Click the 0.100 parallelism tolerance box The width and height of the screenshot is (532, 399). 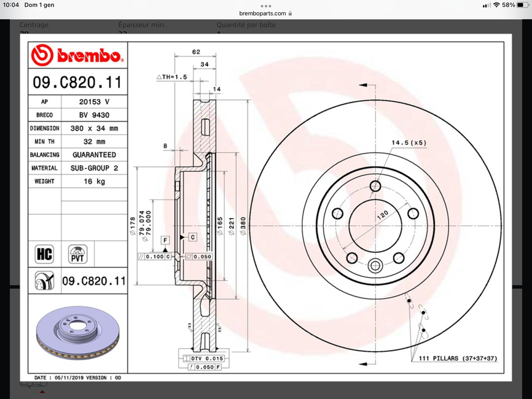[x=154, y=257]
